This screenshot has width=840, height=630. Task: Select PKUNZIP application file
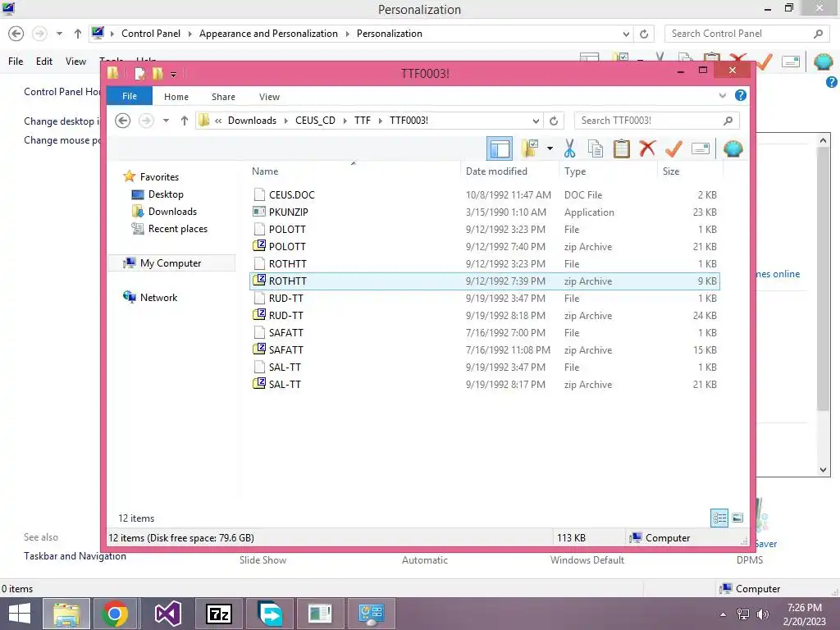tap(484, 212)
